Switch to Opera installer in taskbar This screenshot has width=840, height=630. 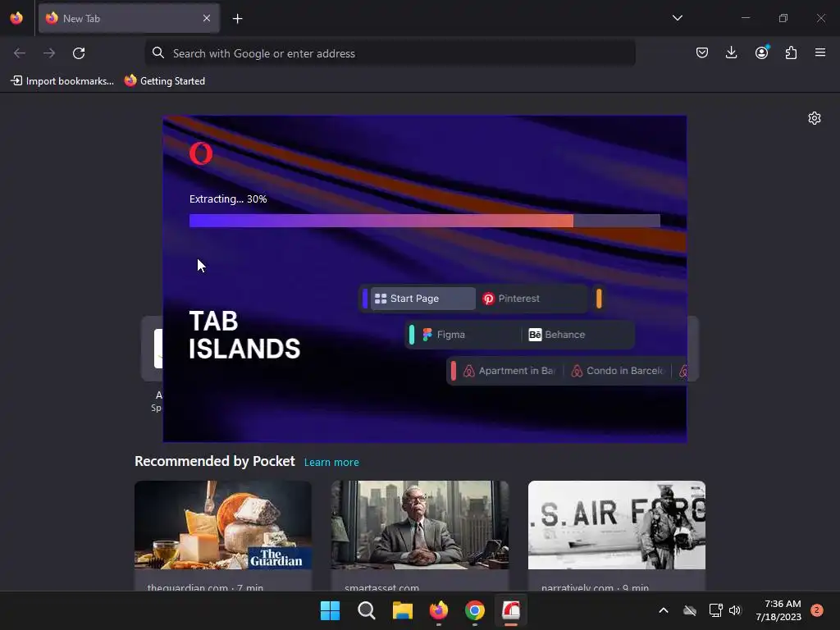pyautogui.click(x=511, y=610)
